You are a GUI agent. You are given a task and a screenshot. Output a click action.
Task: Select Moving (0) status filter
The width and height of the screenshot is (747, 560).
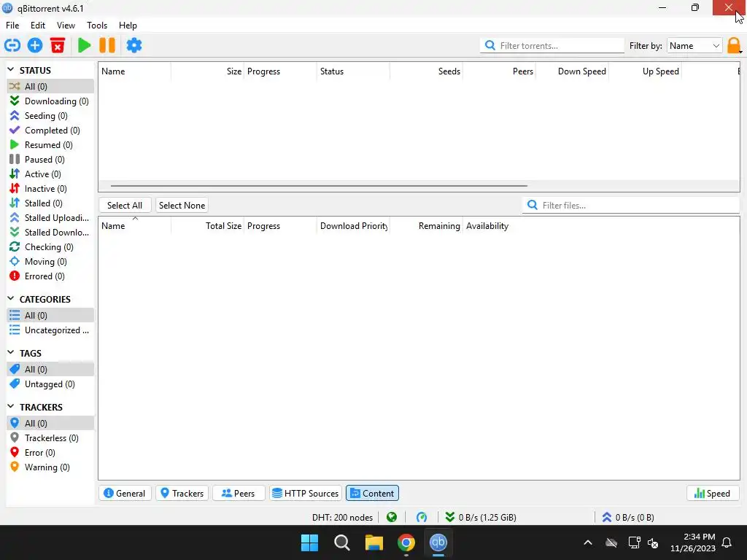pyautogui.click(x=50, y=262)
